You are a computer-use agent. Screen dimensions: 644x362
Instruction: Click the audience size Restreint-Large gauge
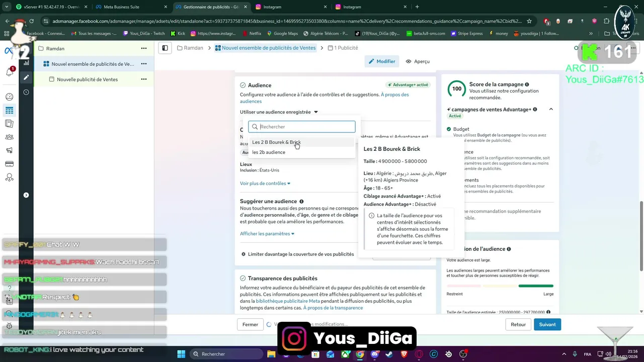click(x=500, y=286)
